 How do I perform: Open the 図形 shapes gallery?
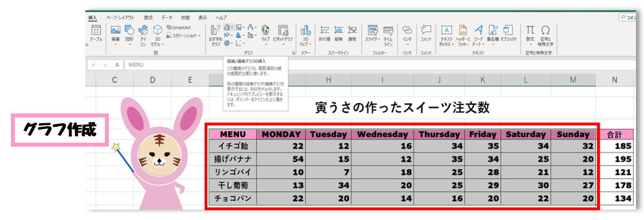129,35
